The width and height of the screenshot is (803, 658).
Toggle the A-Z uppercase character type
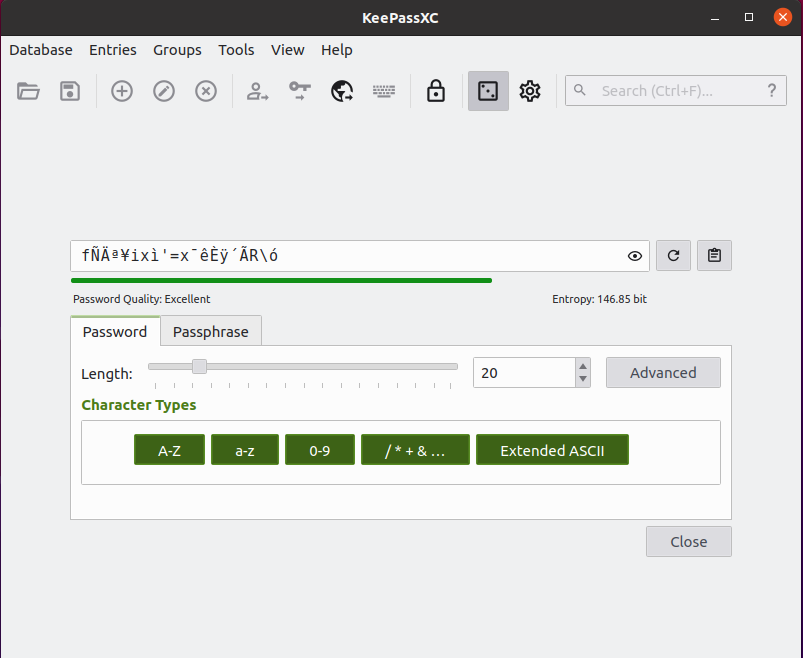[170, 450]
